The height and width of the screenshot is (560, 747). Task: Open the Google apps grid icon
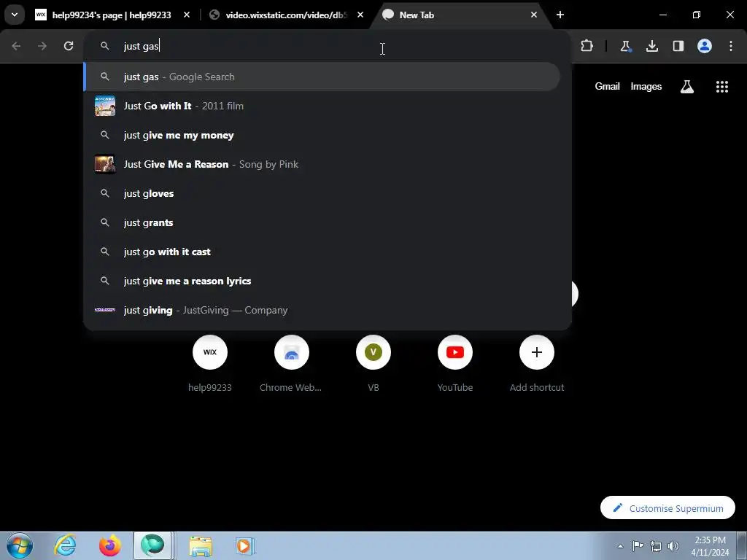722,87
